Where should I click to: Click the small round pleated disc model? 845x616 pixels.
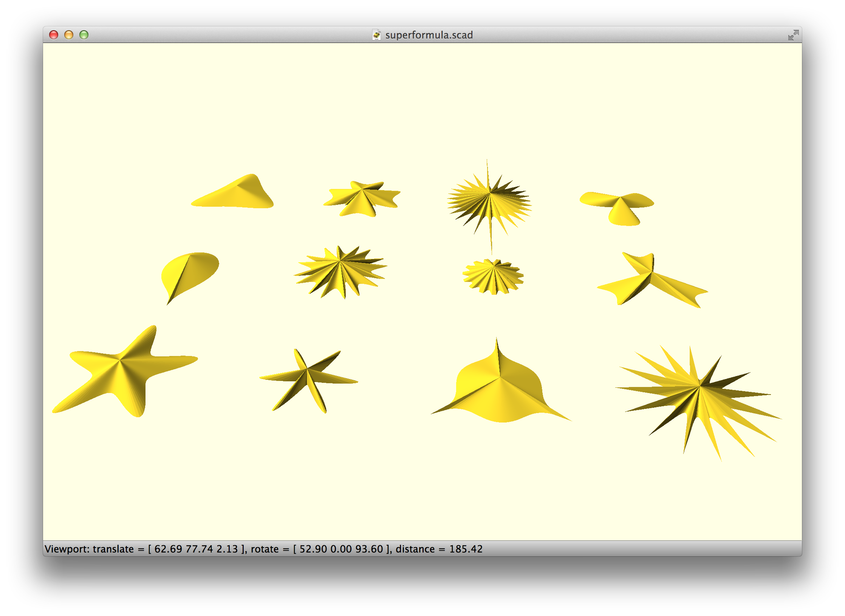493,276
